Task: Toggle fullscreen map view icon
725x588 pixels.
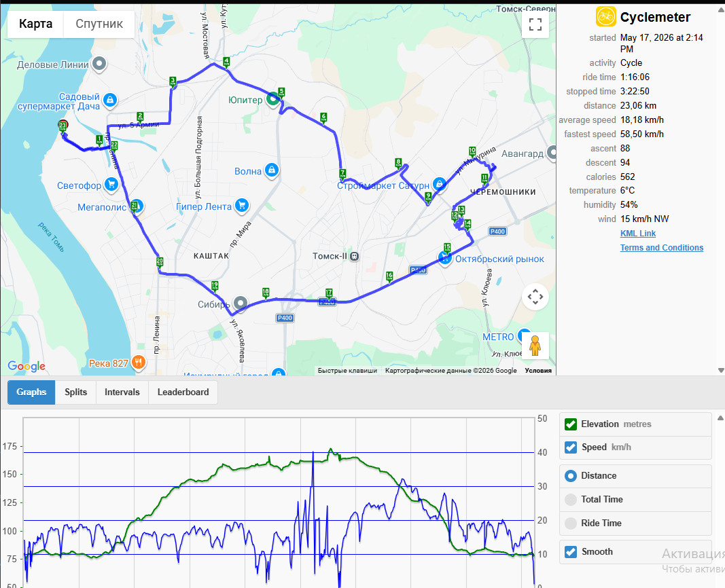Action: pos(535,24)
